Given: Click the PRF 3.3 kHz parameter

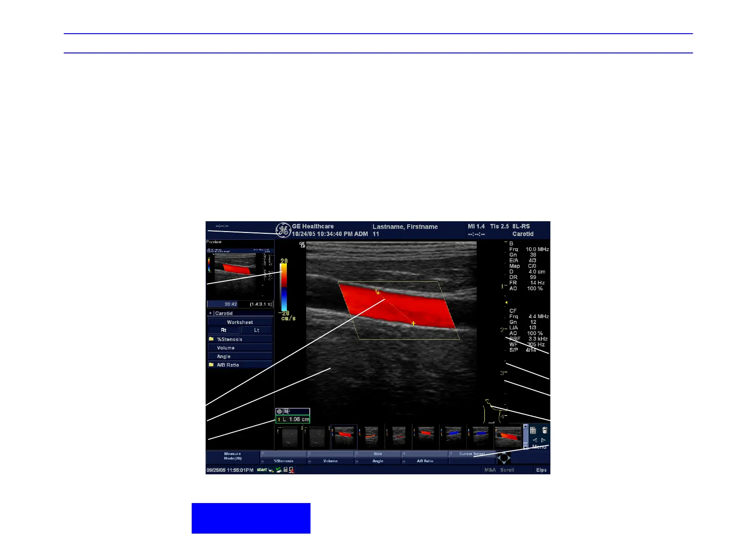Looking at the screenshot, I should tap(528, 339).
